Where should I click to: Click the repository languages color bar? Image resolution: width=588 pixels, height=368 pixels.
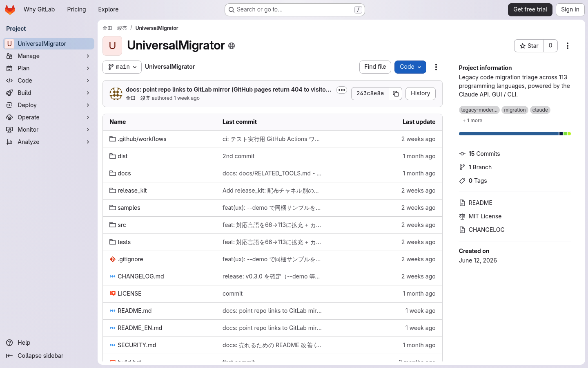(514, 134)
